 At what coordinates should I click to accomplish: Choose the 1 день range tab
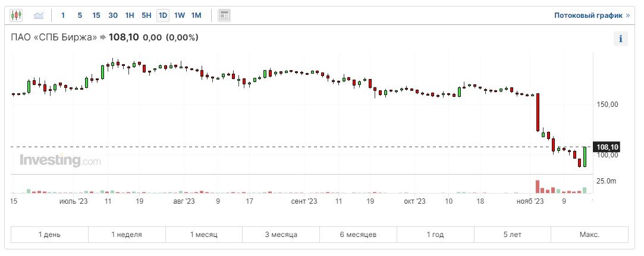click(50, 235)
